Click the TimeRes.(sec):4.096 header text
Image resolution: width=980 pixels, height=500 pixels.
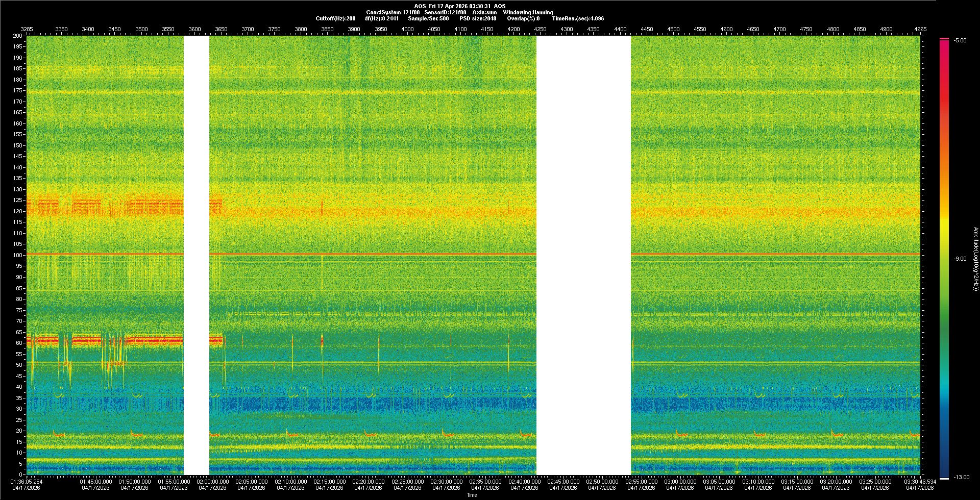(x=578, y=18)
